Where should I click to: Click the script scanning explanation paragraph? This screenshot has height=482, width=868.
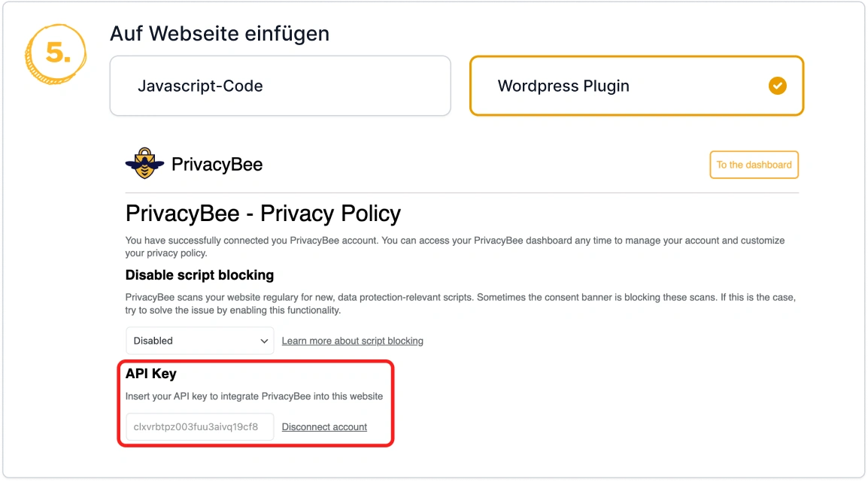point(460,303)
